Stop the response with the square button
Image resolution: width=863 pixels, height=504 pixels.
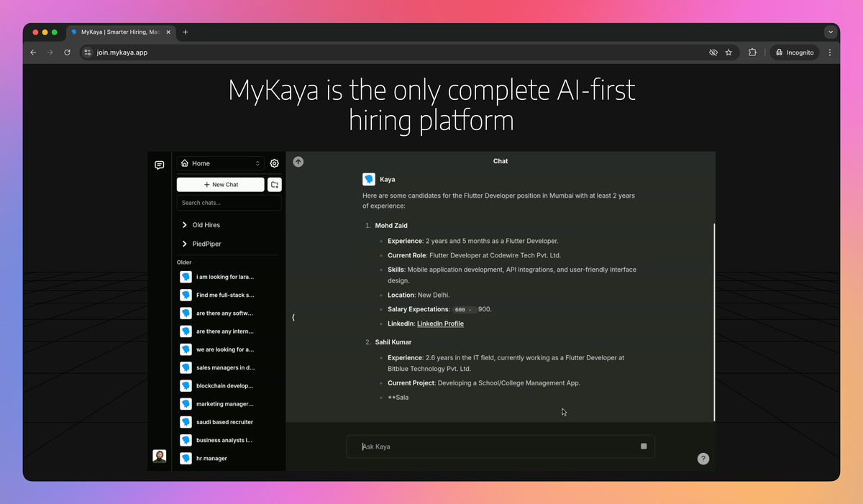click(644, 446)
